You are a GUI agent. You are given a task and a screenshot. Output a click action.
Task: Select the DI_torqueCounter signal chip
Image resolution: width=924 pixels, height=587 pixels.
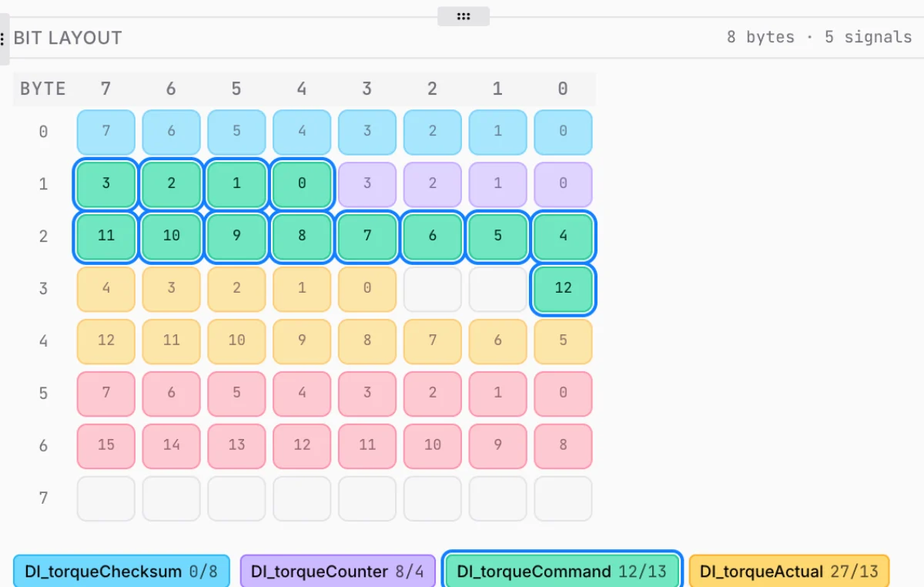point(337,572)
